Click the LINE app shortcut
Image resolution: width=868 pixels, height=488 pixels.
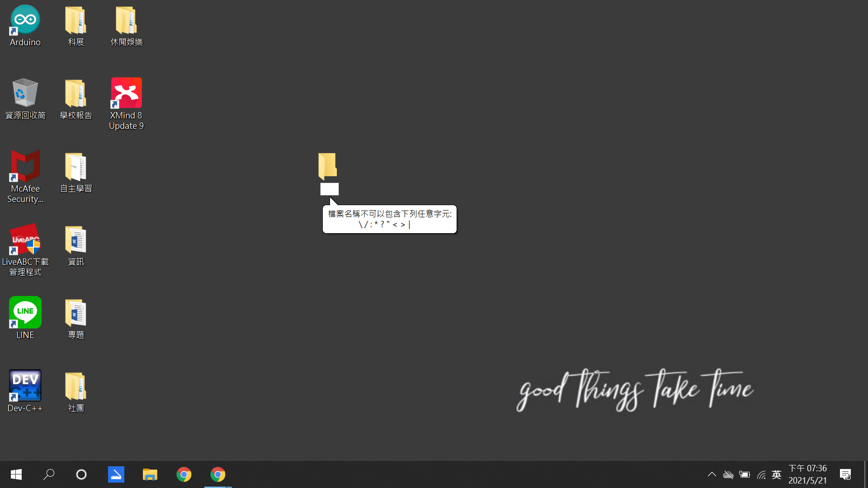(x=25, y=313)
